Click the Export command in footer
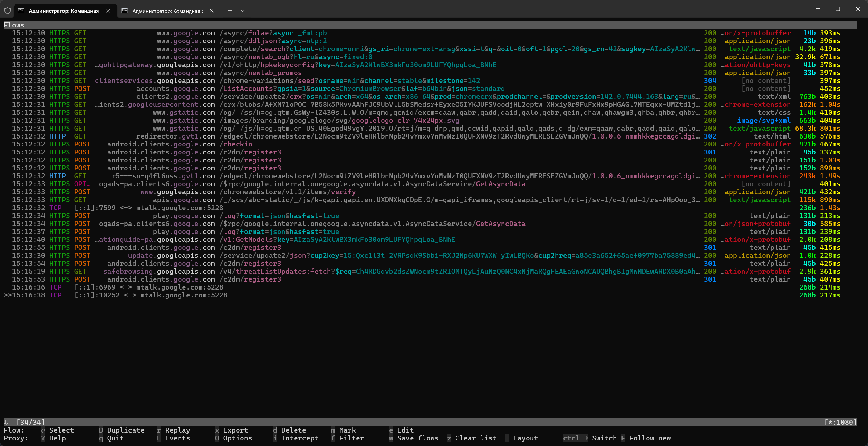 [x=235, y=430]
